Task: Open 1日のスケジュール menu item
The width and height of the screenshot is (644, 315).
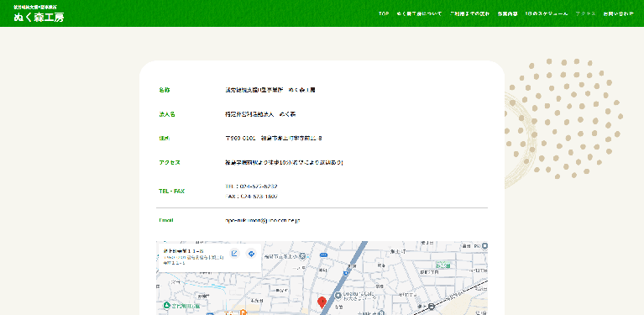Action: [547, 13]
